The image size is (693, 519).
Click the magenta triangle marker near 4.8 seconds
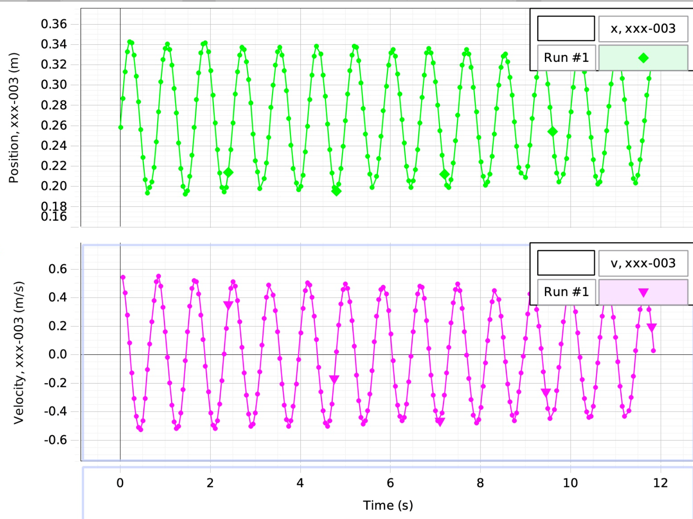pos(334,379)
